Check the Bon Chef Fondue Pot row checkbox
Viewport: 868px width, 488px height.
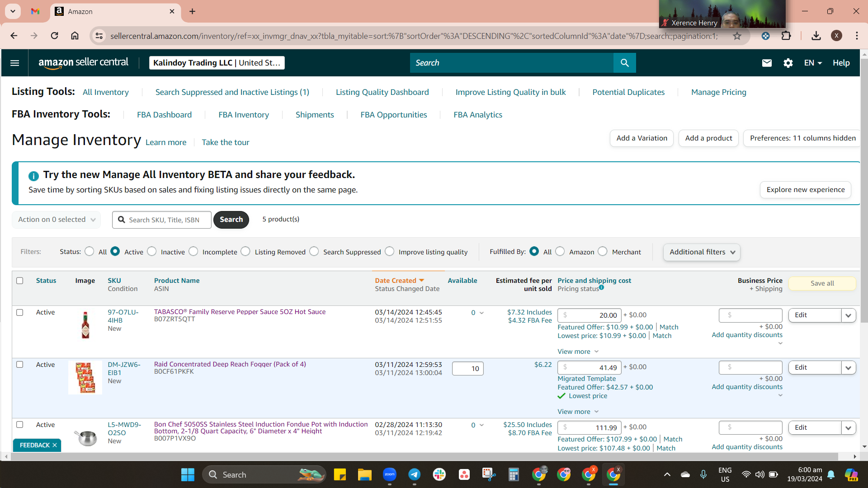pos(20,424)
